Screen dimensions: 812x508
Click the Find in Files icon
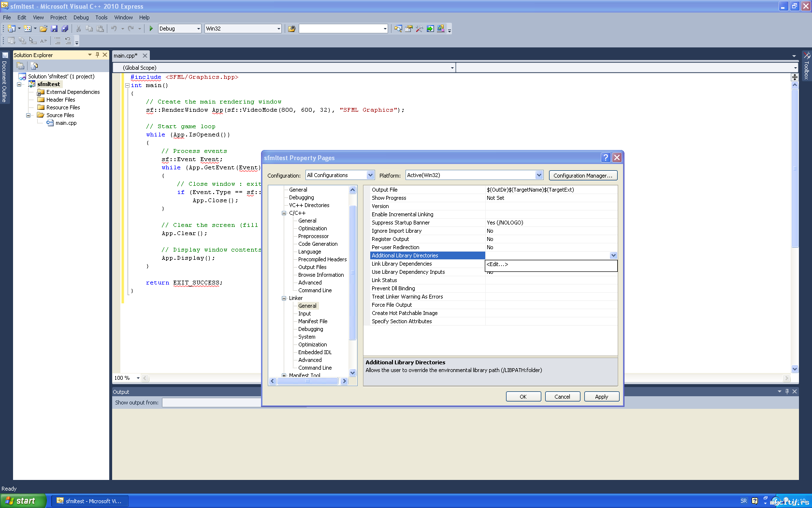291,29
